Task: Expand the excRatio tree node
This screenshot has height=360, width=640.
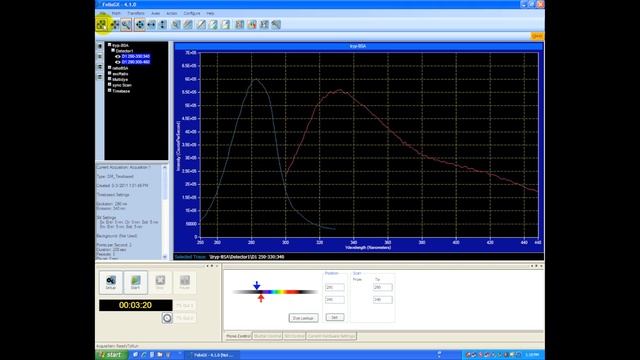Action: pos(109,73)
